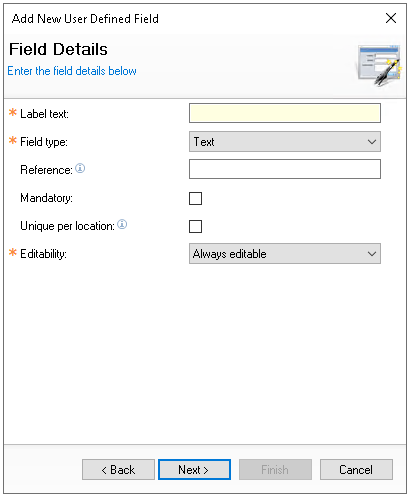The image size is (408, 497).
Task: Click the Editability required asterisk
Action: tap(13, 252)
